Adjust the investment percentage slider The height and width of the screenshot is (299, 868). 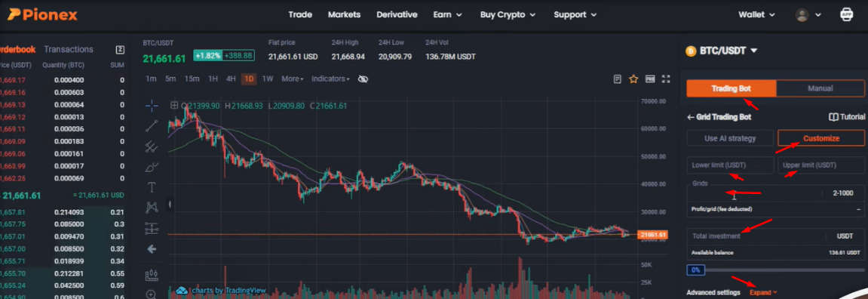coord(775,270)
